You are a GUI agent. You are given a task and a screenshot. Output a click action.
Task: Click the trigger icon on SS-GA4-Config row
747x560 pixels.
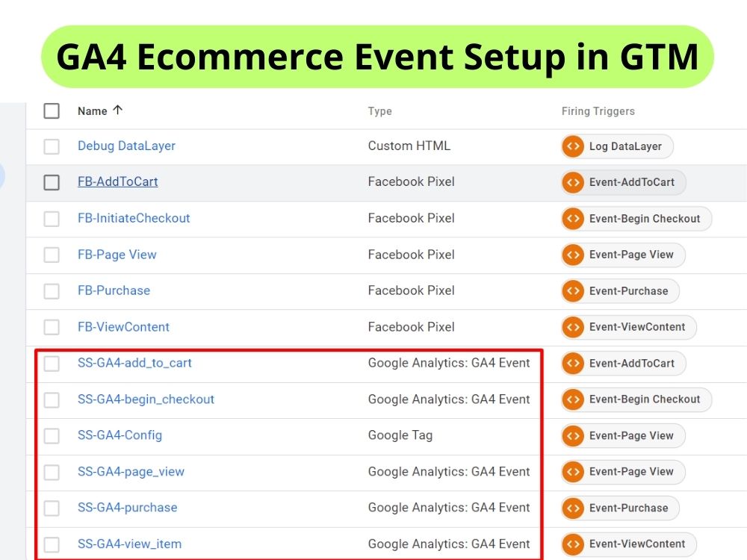572,435
